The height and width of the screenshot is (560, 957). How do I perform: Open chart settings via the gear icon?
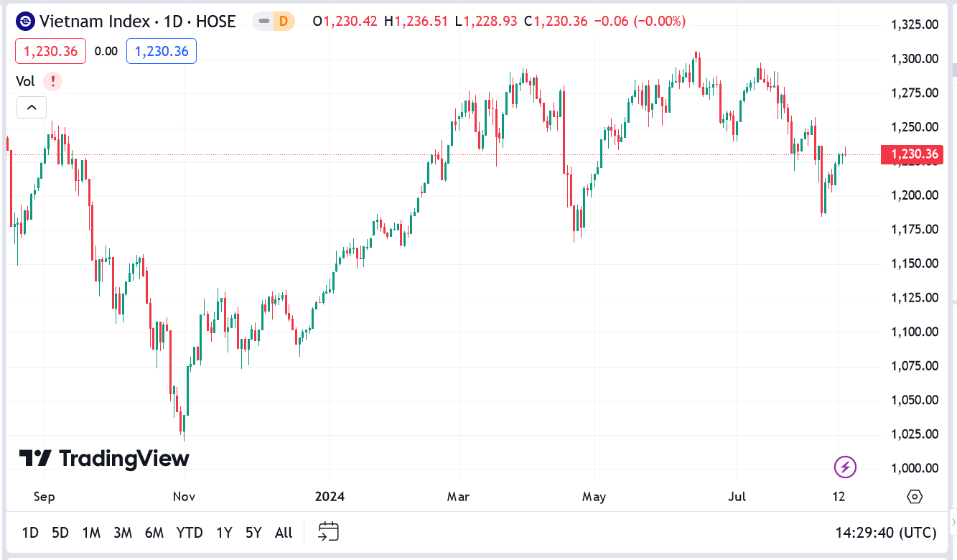(913, 495)
